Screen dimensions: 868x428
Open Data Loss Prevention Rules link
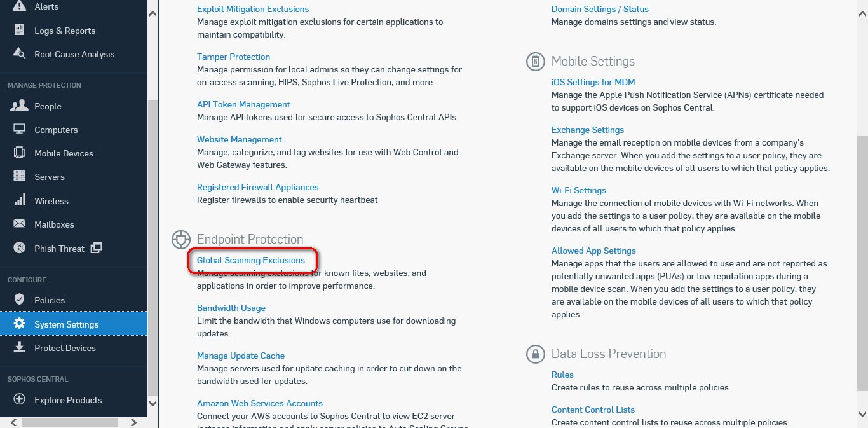pyautogui.click(x=562, y=375)
